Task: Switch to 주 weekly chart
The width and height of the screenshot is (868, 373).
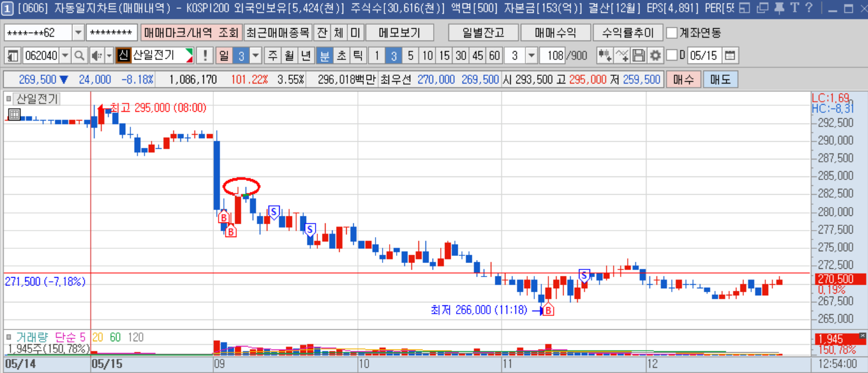Action: [x=273, y=56]
